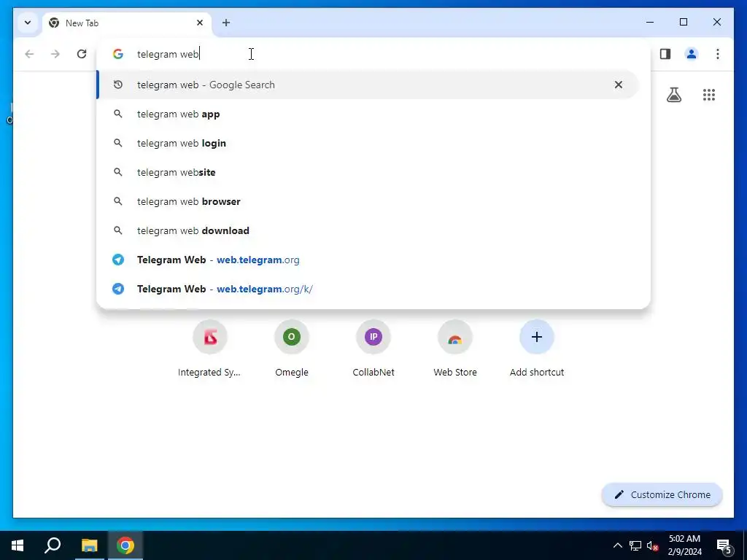This screenshot has width=747, height=560.
Task: Go forward with the forward arrow
Action: pos(55,54)
